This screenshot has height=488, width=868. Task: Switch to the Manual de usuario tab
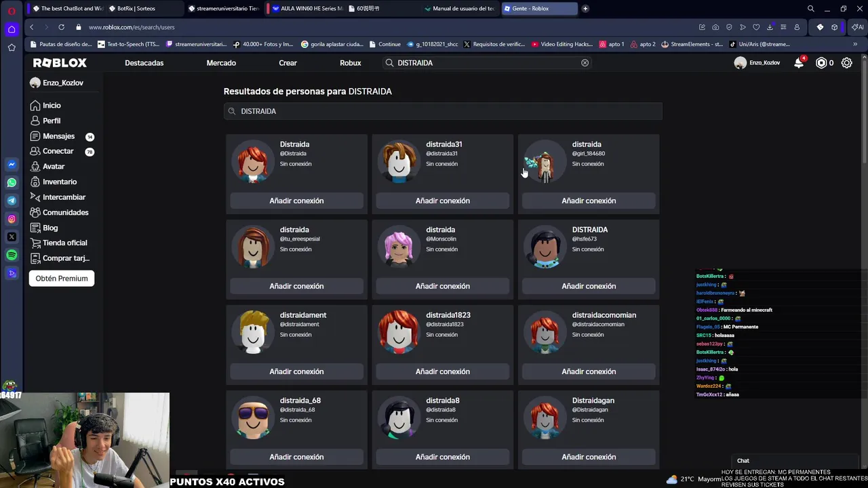460,9
